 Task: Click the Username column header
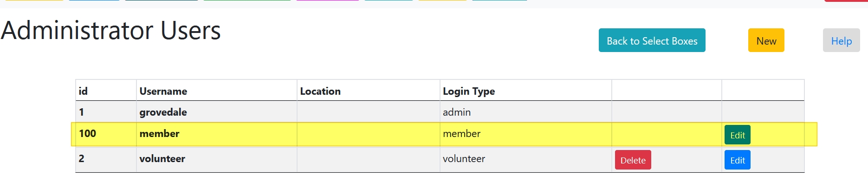coord(163,91)
